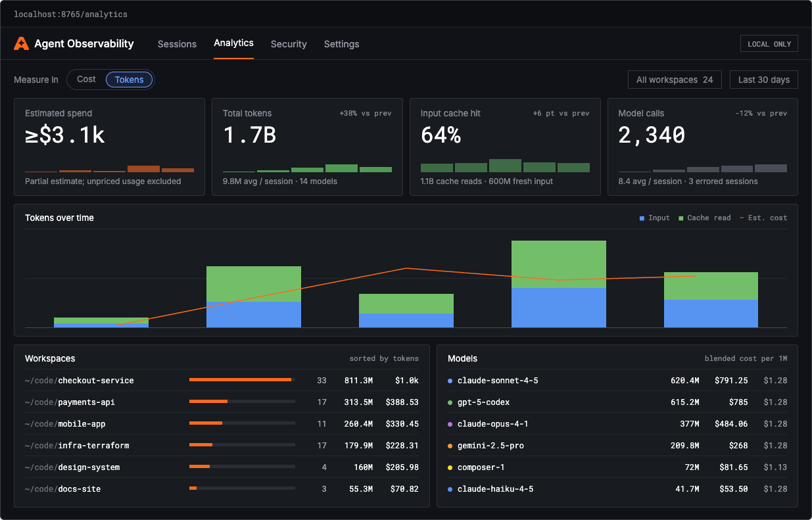Click the gpt-5-codex green dot

pyautogui.click(x=450, y=402)
